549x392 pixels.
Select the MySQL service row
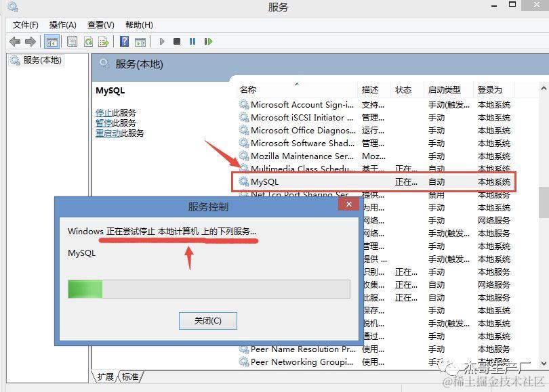pos(374,182)
